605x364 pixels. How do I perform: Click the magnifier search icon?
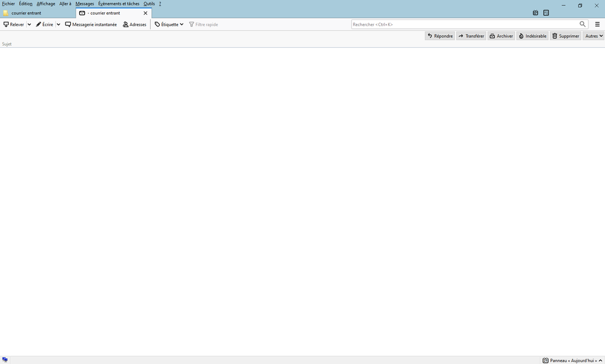point(583,24)
